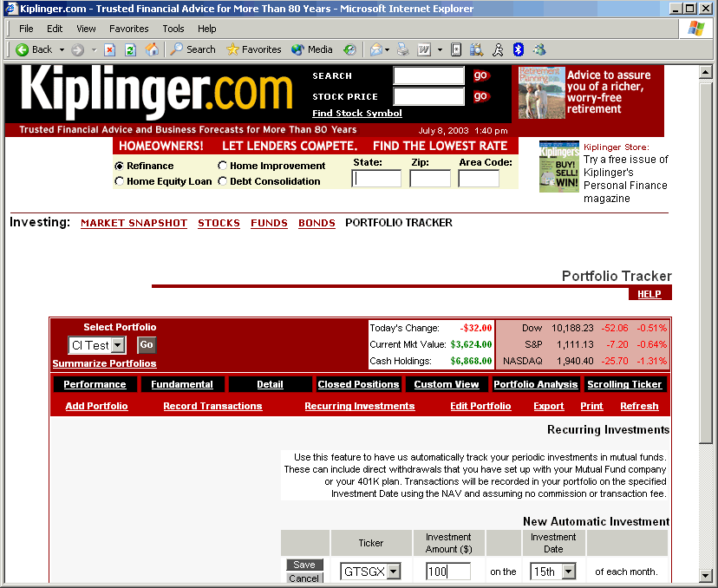Open the GTSGX ticker dropdown
Screen dimensions: 718x588
[395, 572]
